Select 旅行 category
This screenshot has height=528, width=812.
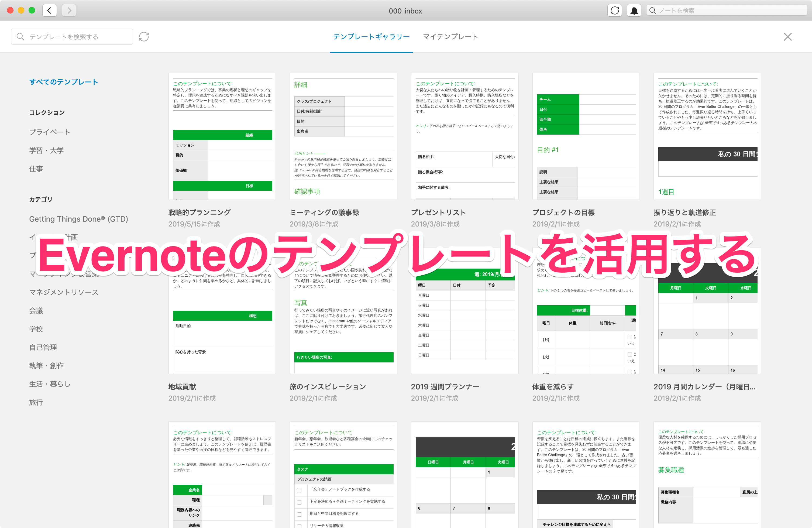(x=36, y=402)
